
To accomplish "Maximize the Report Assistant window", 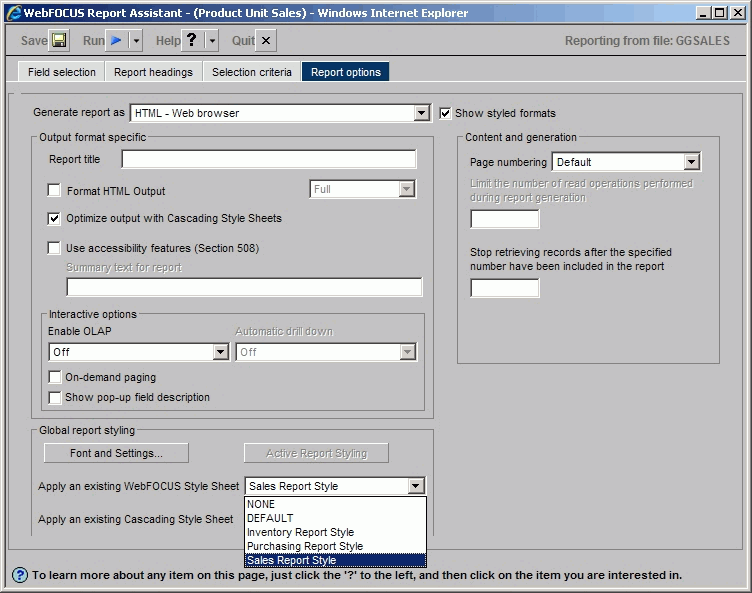I will (719, 13).
